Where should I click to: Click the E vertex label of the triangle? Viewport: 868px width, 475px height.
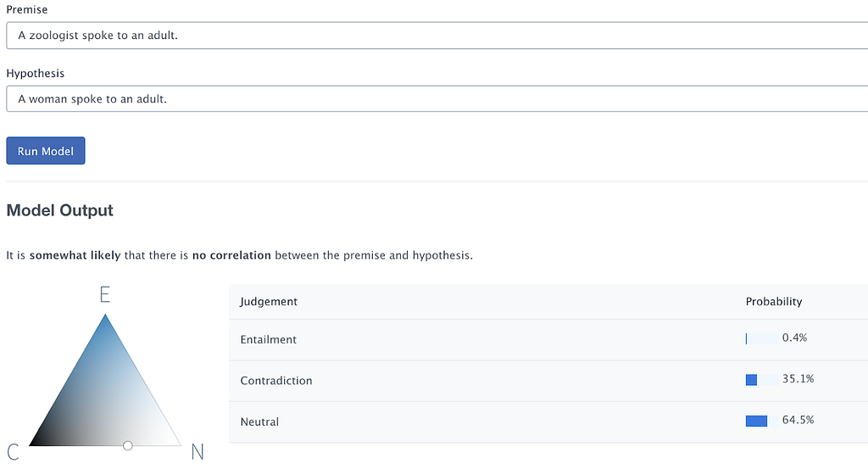pyautogui.click(x=104, y=294)
